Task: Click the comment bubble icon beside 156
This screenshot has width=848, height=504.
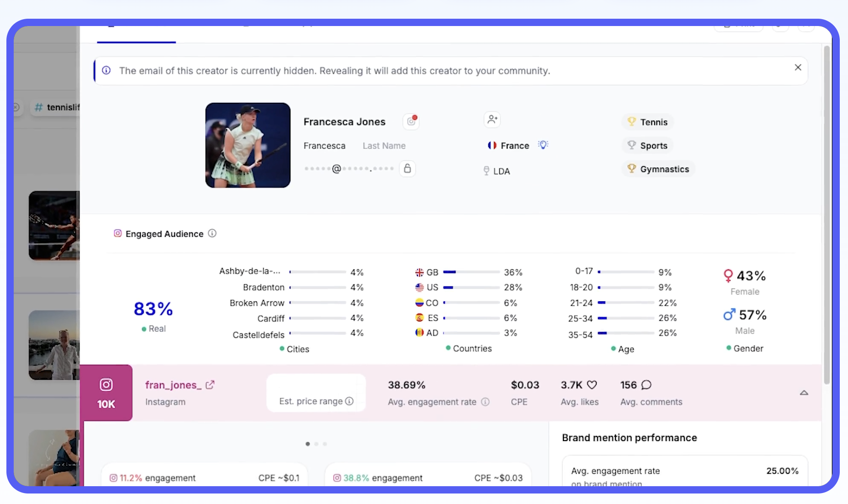Action: tap(646, 385)
